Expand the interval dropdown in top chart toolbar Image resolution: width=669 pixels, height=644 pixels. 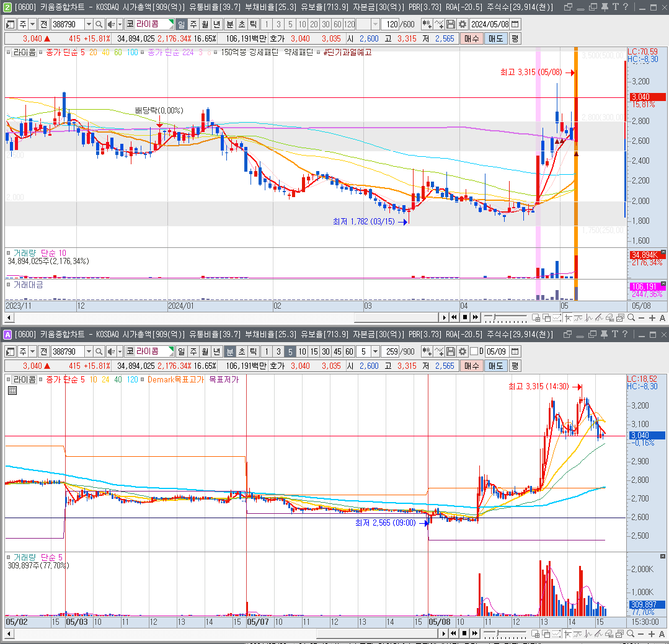coord(375,24)
